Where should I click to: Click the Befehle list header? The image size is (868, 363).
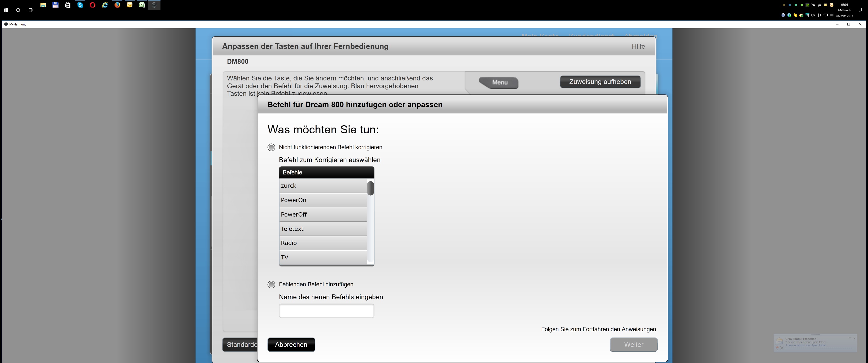coord(326,172)
